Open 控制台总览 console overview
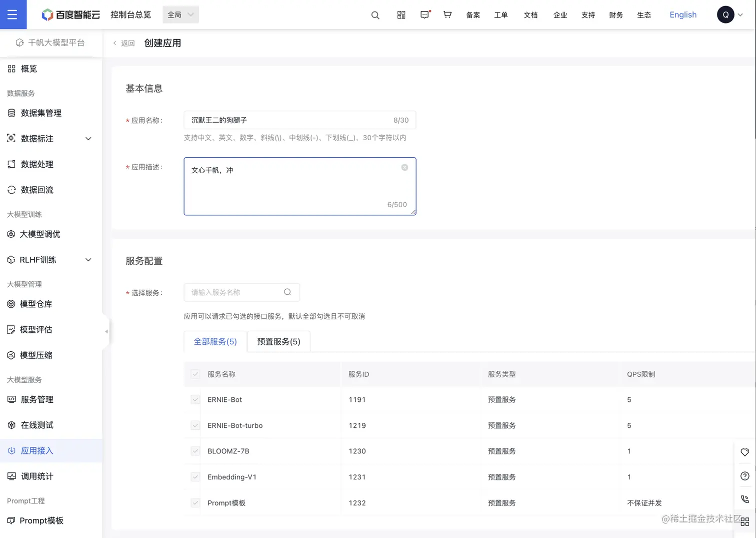 click(130, 15)
